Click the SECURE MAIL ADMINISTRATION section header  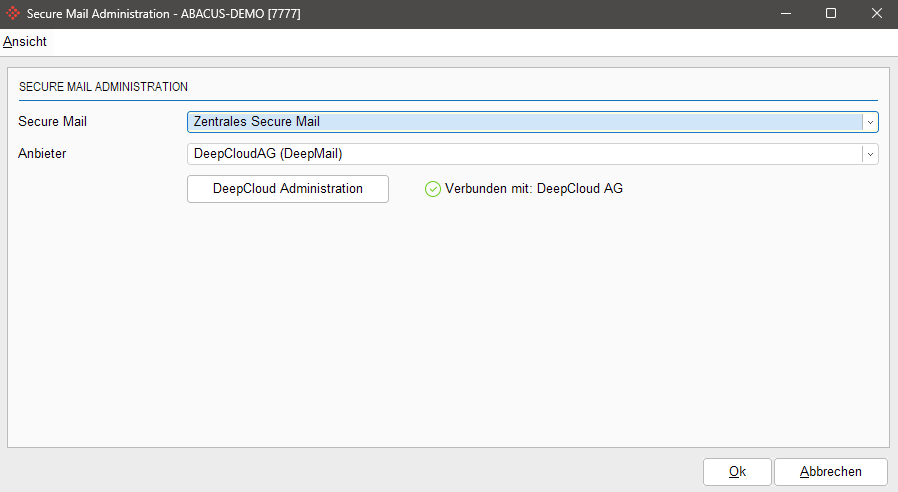(x=104, y=87)
